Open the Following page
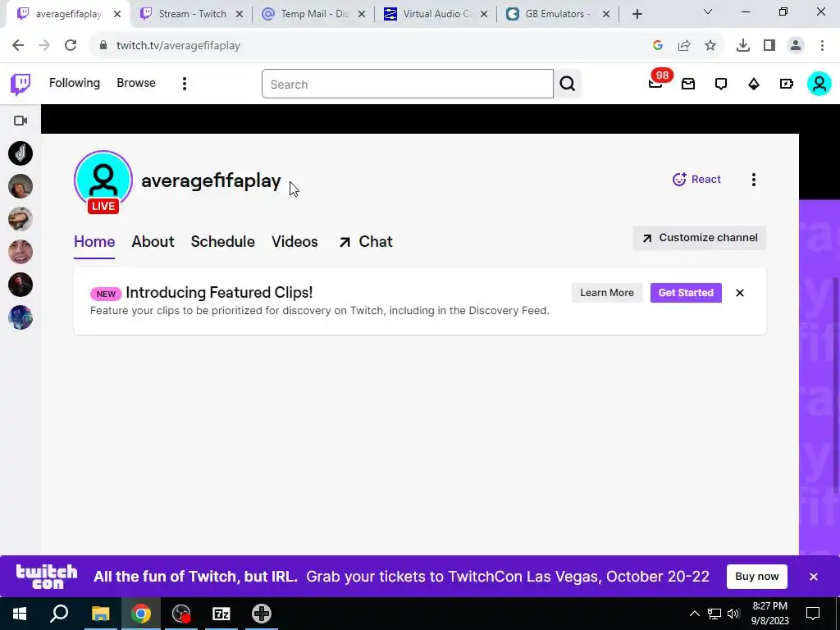This screenshot has height=630, width=840. coord(75,83)
